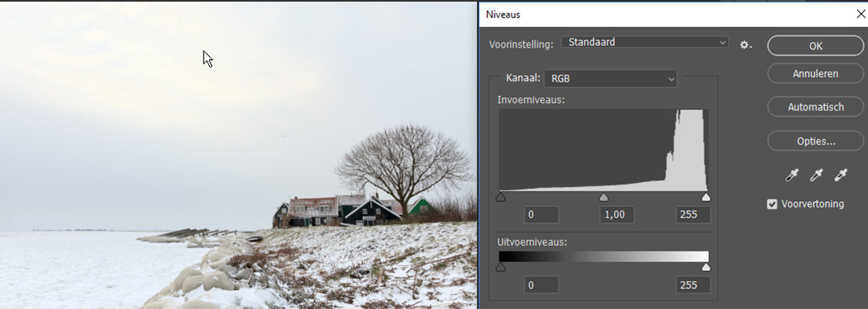Image resolution: width=868 pixels, height=309 pixels.
Task: Select the input midtone gamma slider handle
Action: coord(604,197)
